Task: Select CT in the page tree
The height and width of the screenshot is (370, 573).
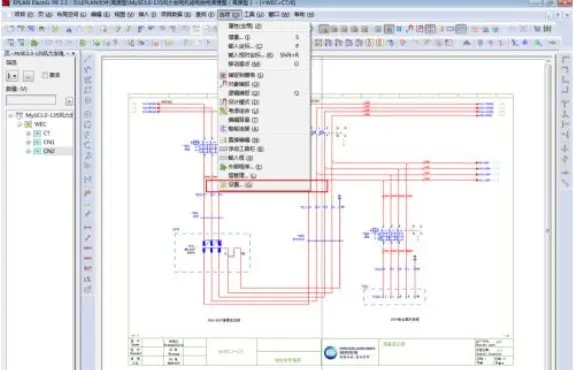Action: click(46, 133)
